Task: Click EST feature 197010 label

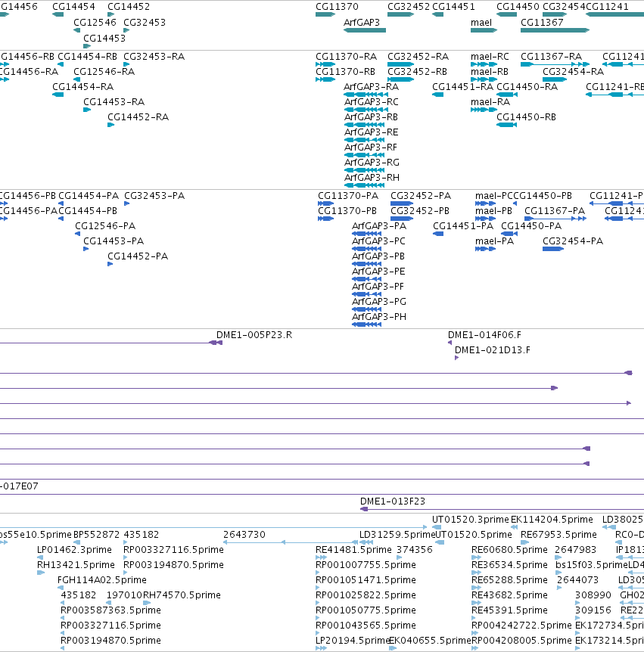Action: [x=125, y=595]
